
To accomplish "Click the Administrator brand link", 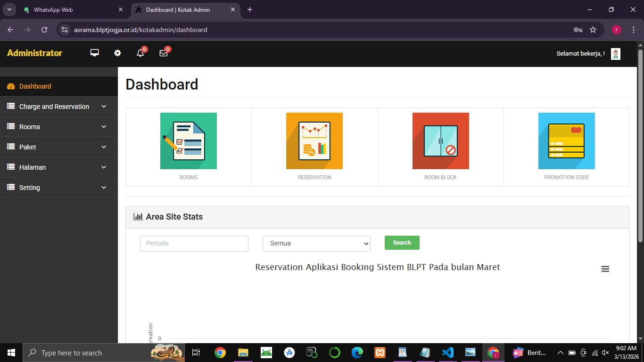I will (34, 53).
